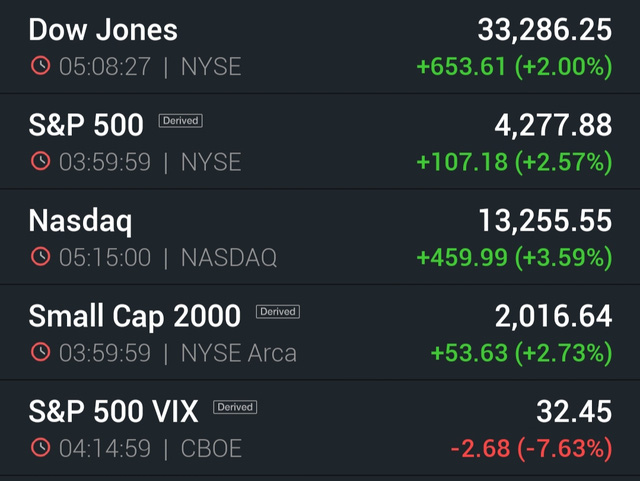This screenshot has height=481, width=640.
Task: Click the clock icon in Small Cap 2000 row
Action: pyautogui.click(x=40, y=352)
